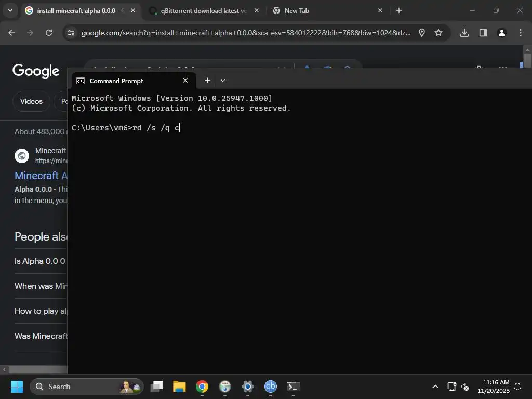Viewport: 532px width, 399px height.
Task: Open the gear Settings icon in taskbar
Action: coord(248,386)
